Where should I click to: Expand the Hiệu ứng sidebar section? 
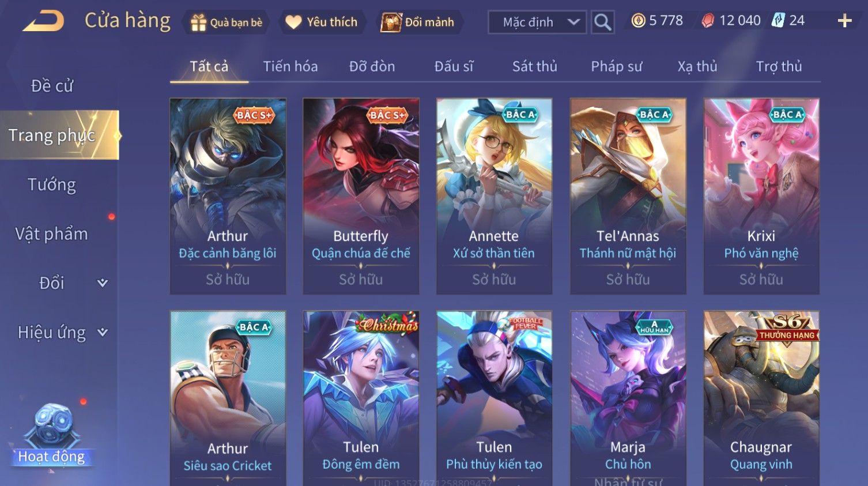(59, 333)
